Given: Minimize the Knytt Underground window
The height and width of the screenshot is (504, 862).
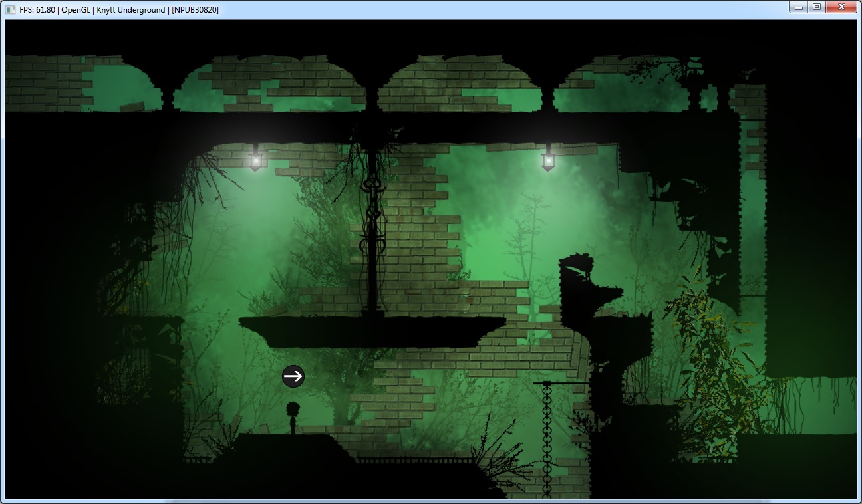Looking at the screenshot, I should [x=797, y=7].
